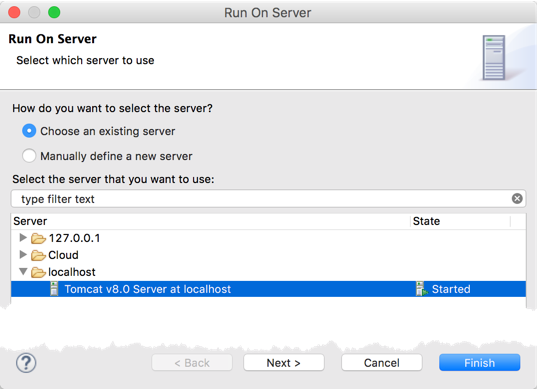
Task: Click the server tower banner image
Action: click(494, 58)
